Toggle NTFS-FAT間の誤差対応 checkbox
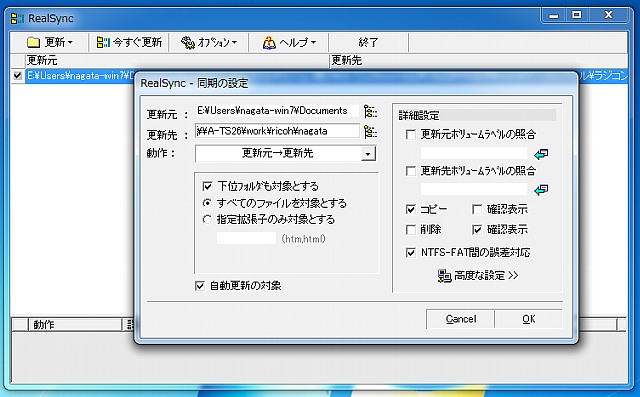This screenshot has width=640, height=397. [x=411, y=253]
